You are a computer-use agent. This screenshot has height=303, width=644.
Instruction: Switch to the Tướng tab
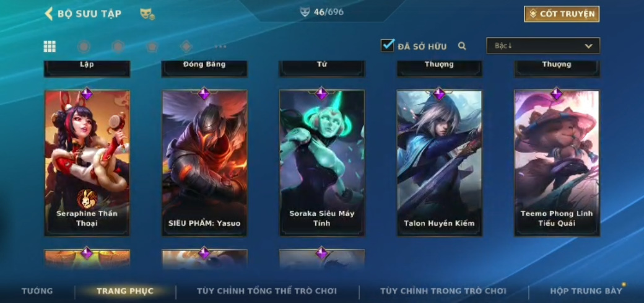pos(37,291)
